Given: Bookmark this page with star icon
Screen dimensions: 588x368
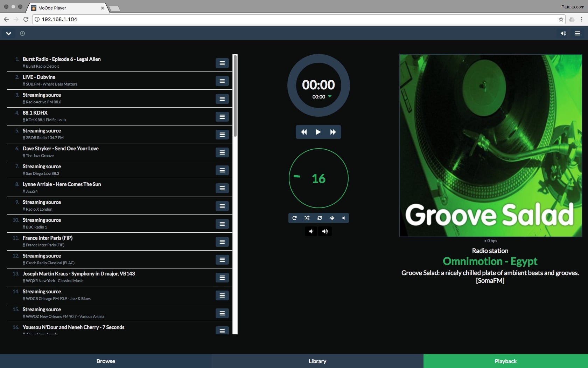Looking at the screenshot, I should pyautogui.click(x=561, y=19).
